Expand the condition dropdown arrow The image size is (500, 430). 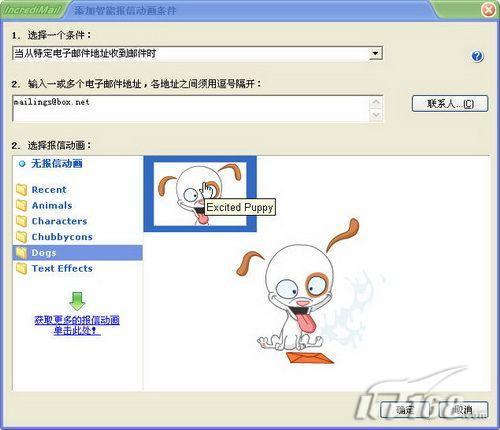click(375, 53)
